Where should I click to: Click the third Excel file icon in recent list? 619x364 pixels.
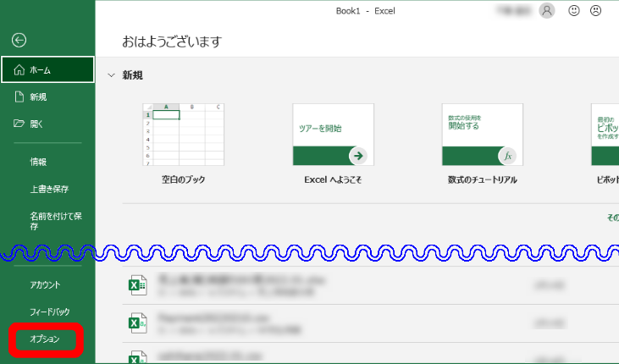pyautogui.click(x=136, y=356)
